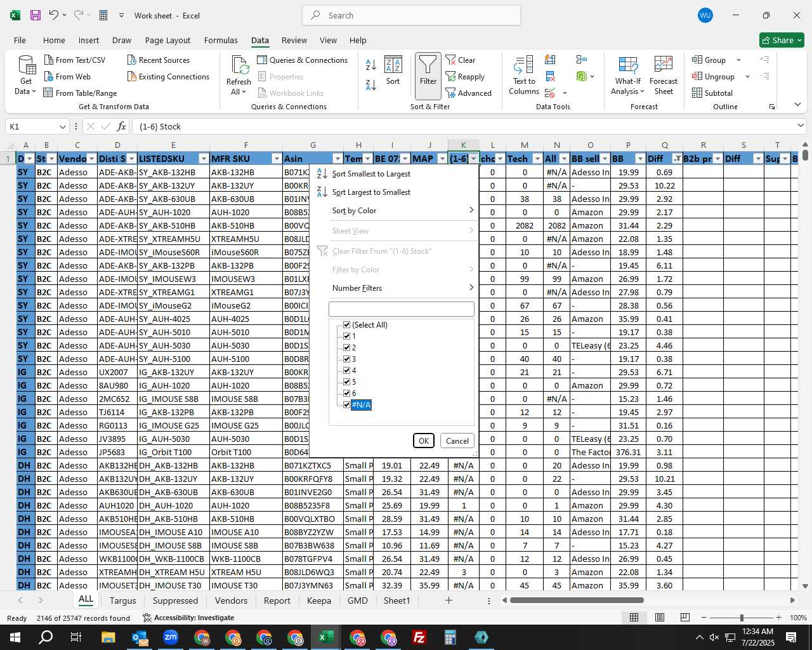Expand the Name Box dropdown
The height and width of the screenshot is (650, 812).
coord(62,126)
